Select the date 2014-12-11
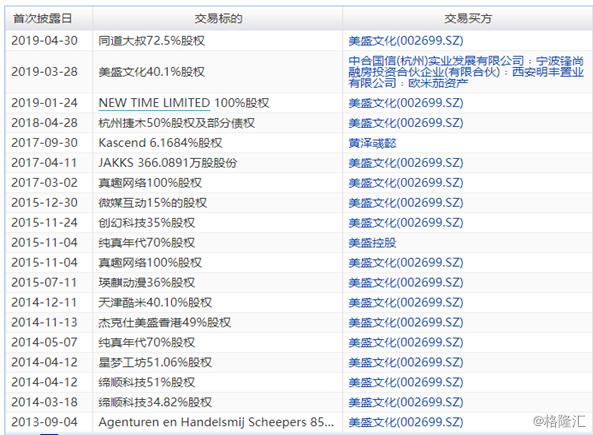The width and height of the screenshot is (593, 435). pos(44,303)
